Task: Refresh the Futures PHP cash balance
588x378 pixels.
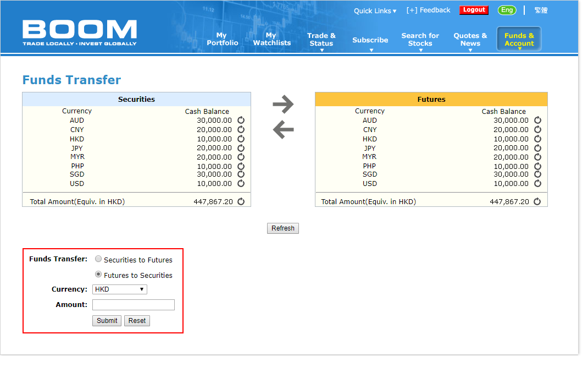Action: 538,166
